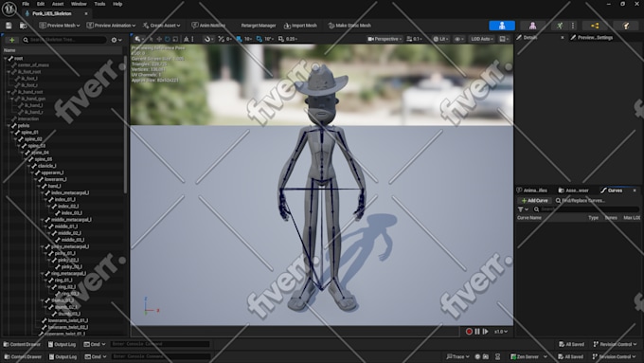Open the Physics Asset mode icon
Viewport: 644px width, 363px height.
click(625, 26)
